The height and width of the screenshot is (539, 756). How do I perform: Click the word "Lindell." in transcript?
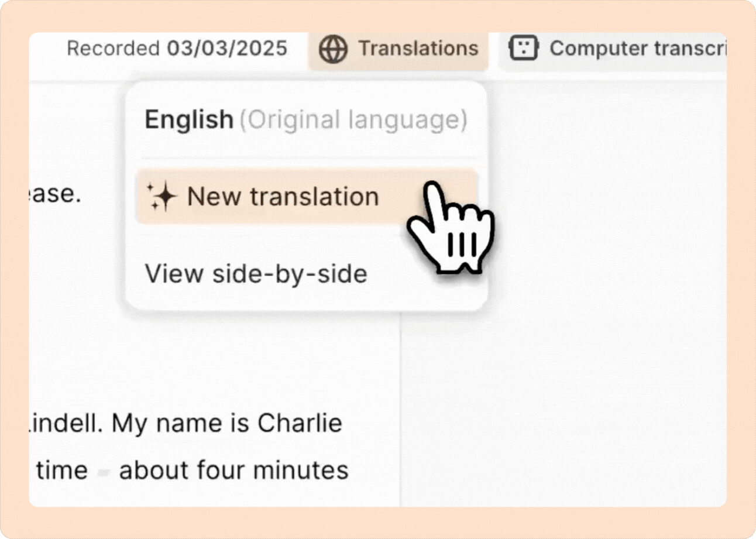point(66,424)
